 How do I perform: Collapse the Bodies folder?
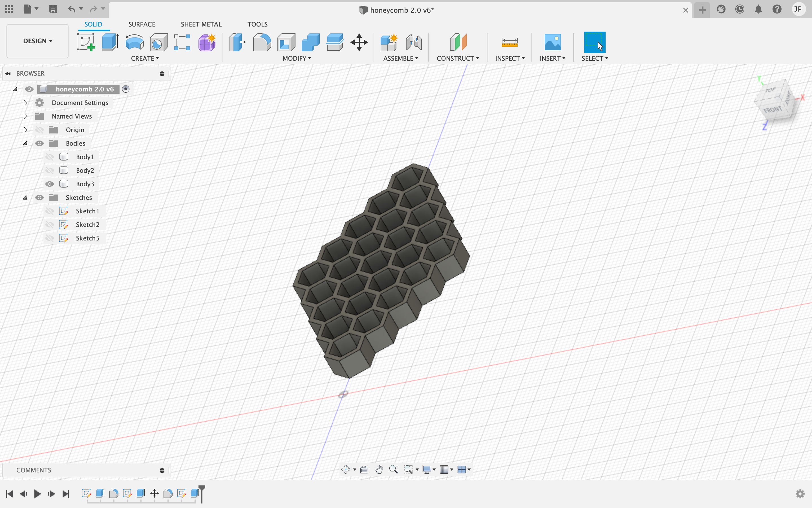(25, 143)
